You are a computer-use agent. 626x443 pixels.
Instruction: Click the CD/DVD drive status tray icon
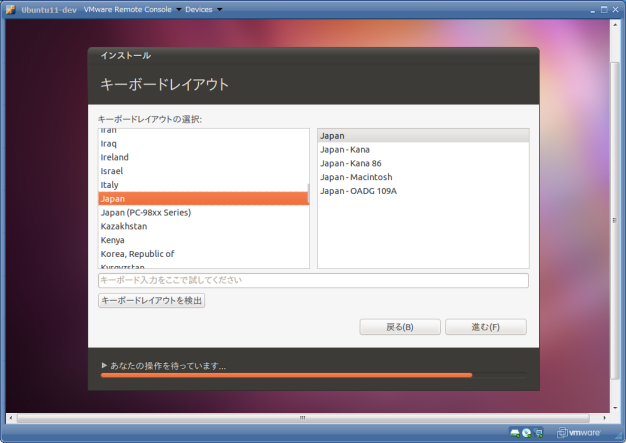coord(527,433)
